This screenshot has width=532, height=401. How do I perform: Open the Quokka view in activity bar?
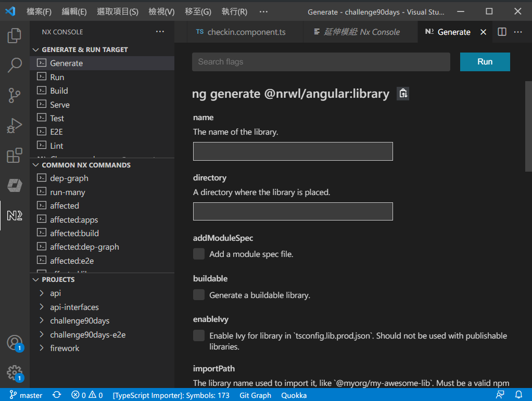pyautogui.click(x=14, y=185)
